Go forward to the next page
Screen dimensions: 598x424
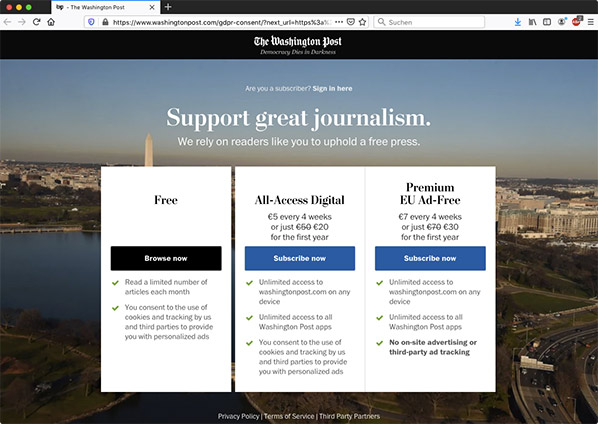pyautogui.click(x=22, y=22)
